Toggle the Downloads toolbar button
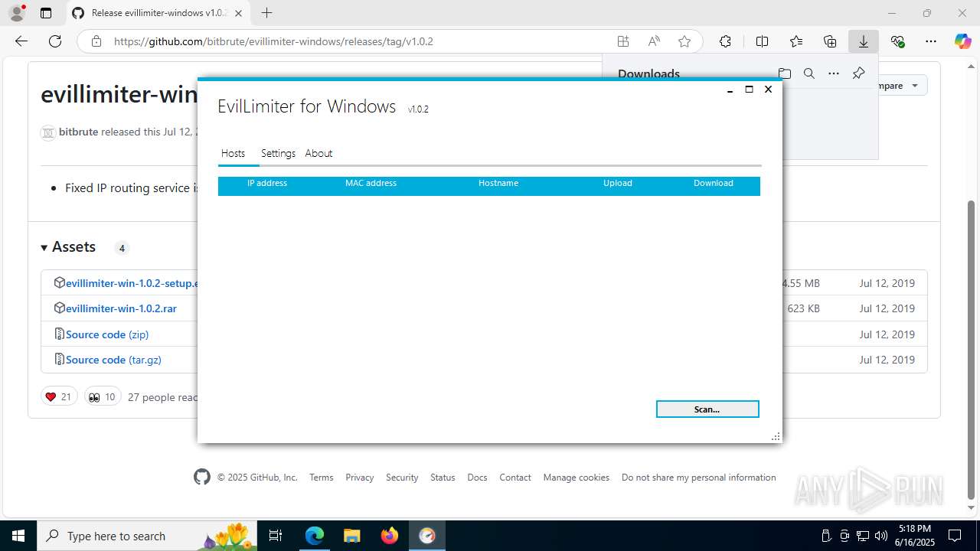This screenshot has width=980, height=551. pyautogui.click(x=864, y=41)
